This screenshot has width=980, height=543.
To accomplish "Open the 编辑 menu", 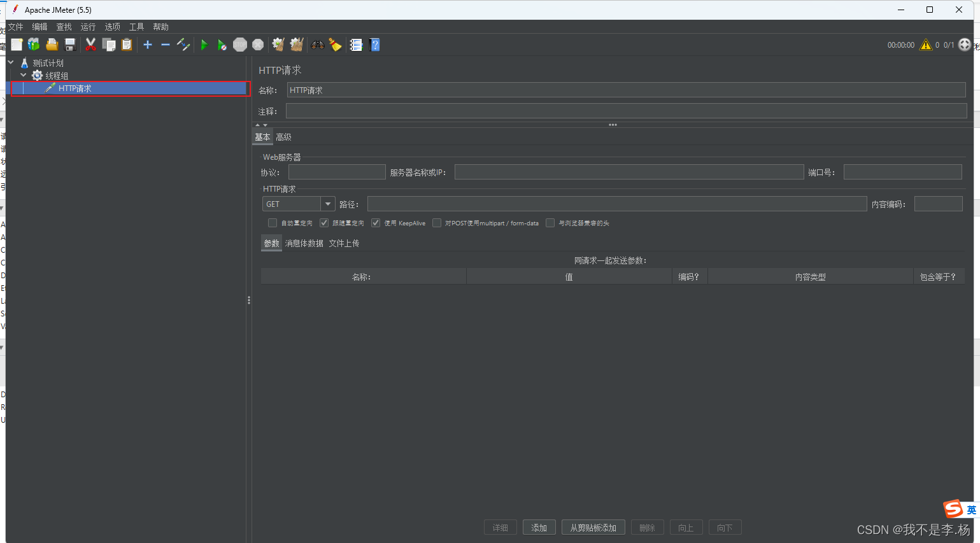I will 39,27.
